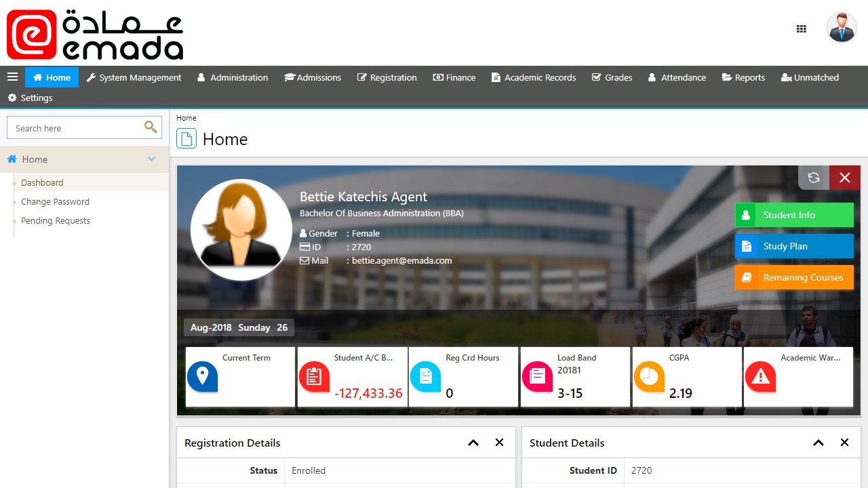Close the Student Details panel
This screenshot has height=488, width=868.
844,443
